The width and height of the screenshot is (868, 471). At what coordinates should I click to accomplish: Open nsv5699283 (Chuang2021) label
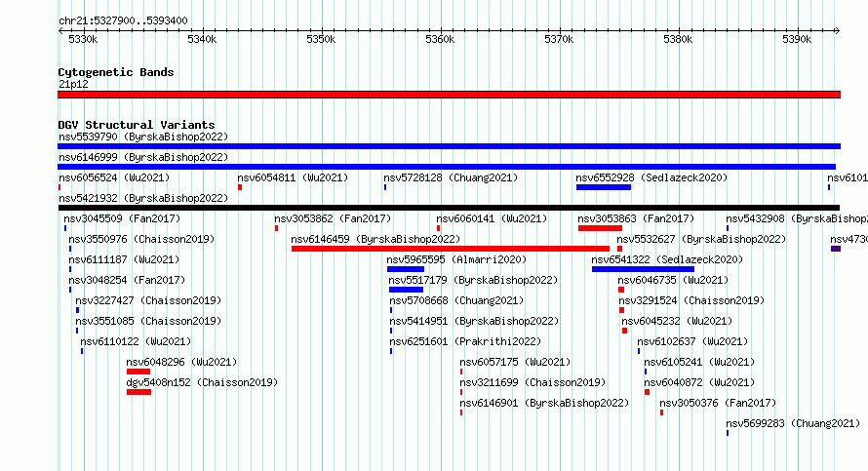[x=793, y=423]
